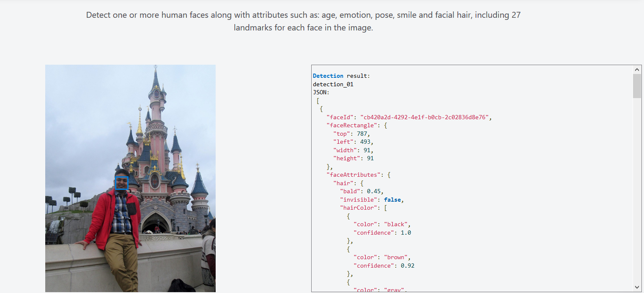This screenshot has width=644, height=293.
Task: Click the "color": "brown" line
Action: (382, 257)
